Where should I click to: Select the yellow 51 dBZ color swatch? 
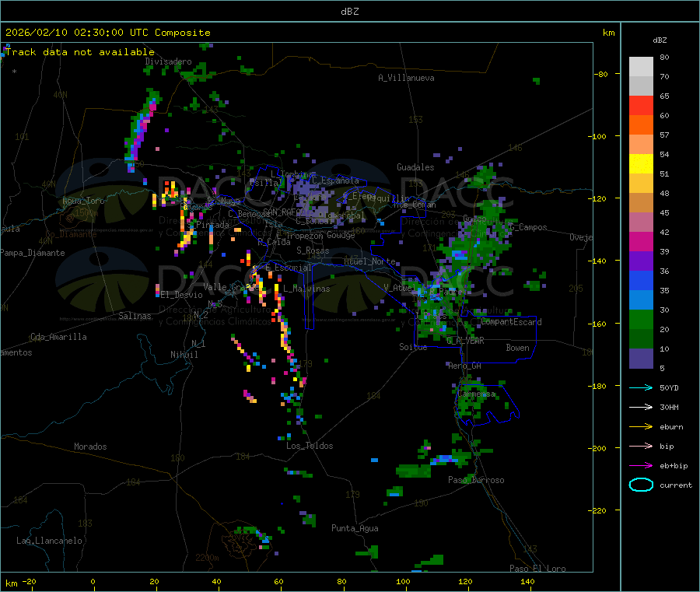coord(641,164)
